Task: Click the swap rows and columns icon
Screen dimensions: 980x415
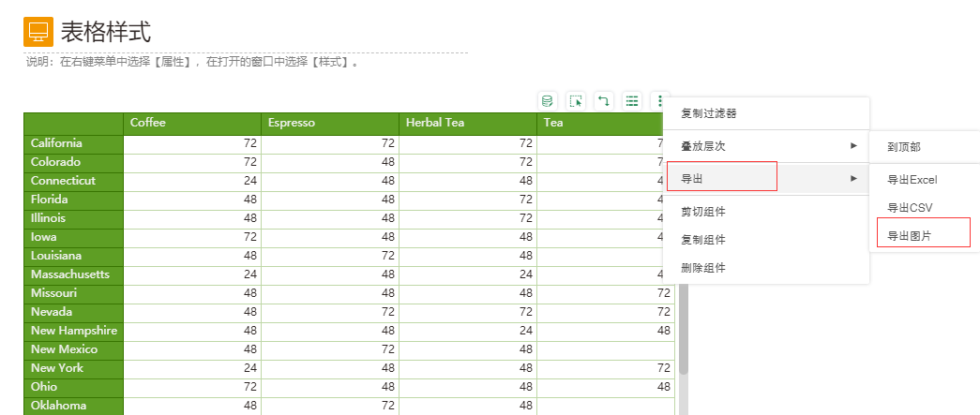Action: [604, 100]
